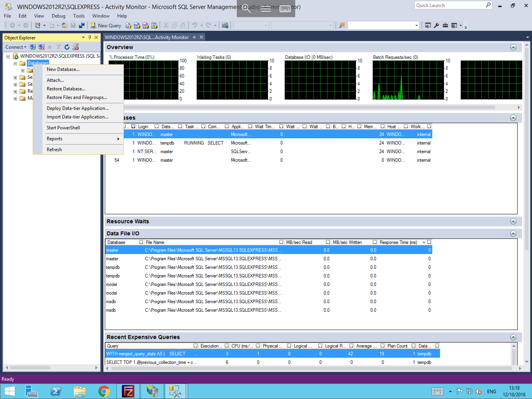Open the Window menu
This screenshot has width=532, height=399.
point(101,16)
